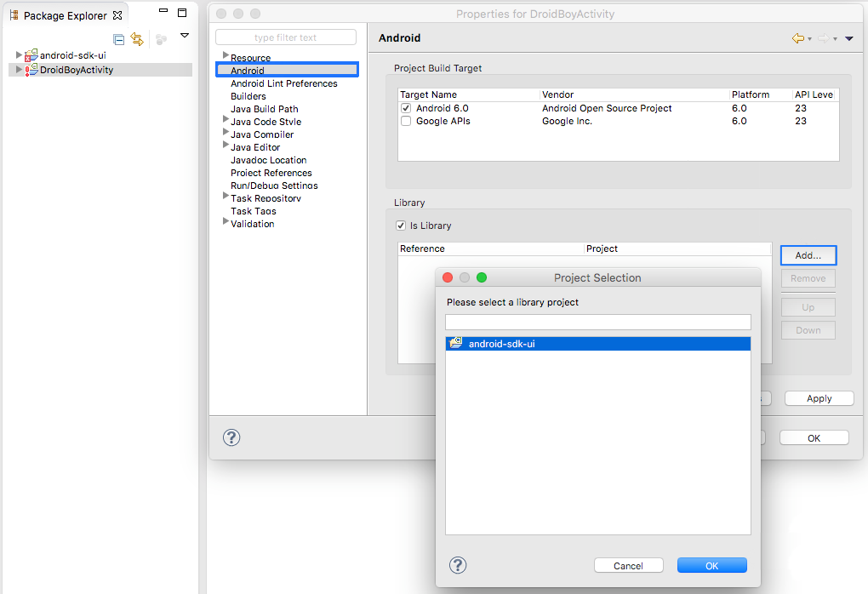The height and width of the screenshot is (594, 868).
Task: Maximize the Package Explorer view
Action: coord(182,13)
